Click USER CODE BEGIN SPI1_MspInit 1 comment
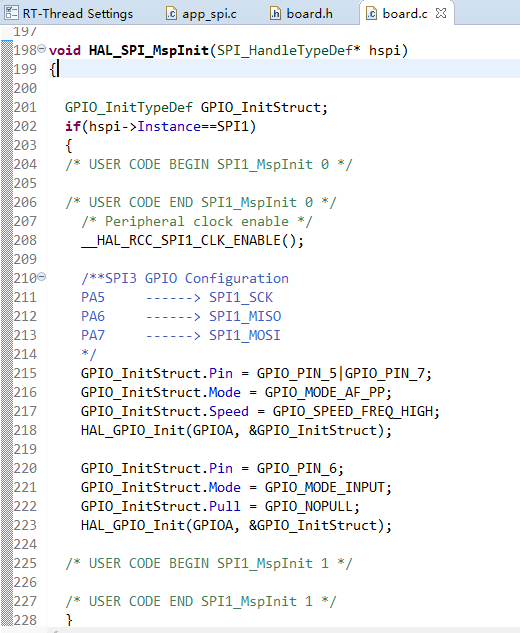 click(209, 563)
